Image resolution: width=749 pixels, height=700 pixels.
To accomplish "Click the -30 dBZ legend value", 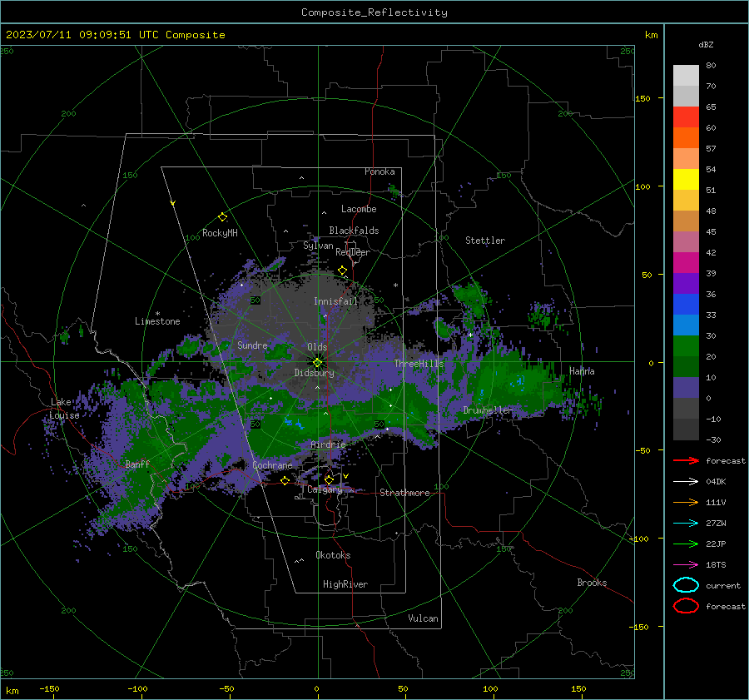I will [x=713, y=439].
